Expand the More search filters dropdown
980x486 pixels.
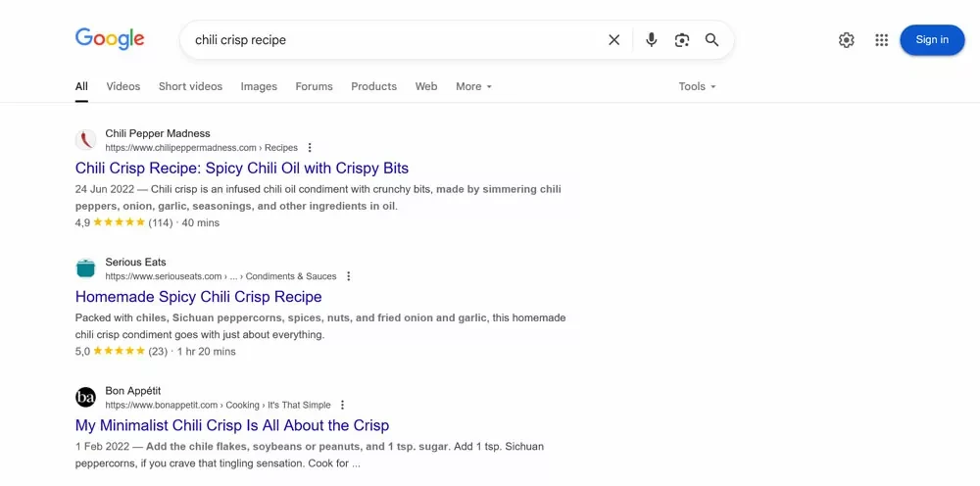(473, 86)
